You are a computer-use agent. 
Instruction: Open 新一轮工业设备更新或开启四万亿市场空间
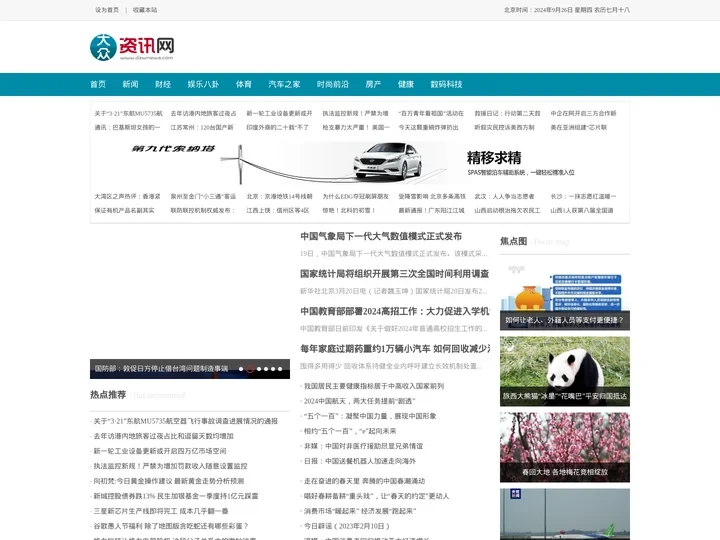160,451
